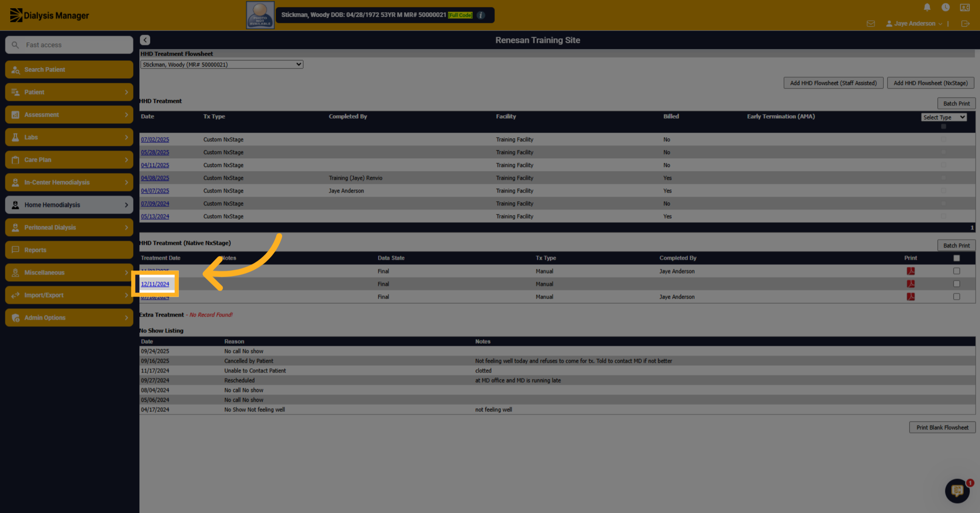The height and width of the screenshot is (513, 980).
Task: Click Print Blank Flowsheet button
Action: tap(942, 427)
